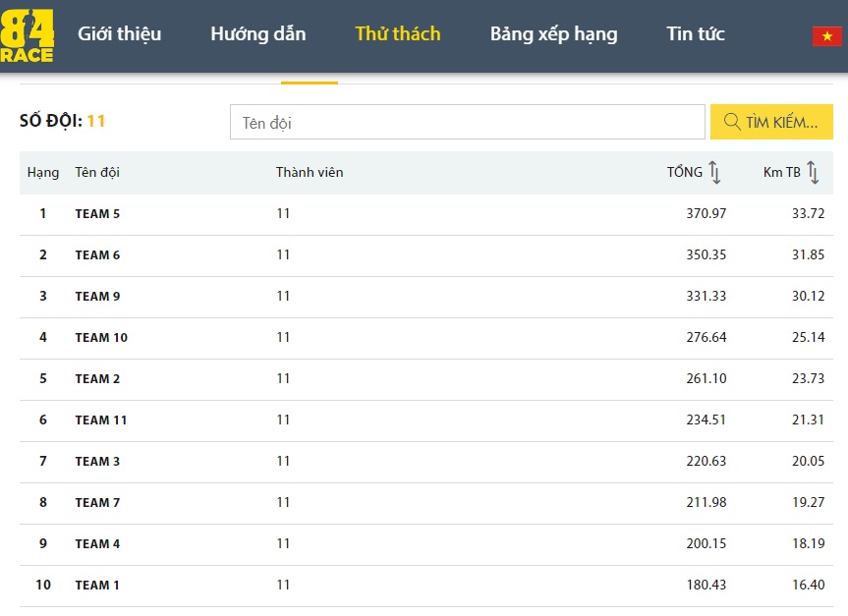Image resolution: width=848 pixels, height=616 pixels.
Task: Switch to the Thử thách tab
Action: [397, 34]
